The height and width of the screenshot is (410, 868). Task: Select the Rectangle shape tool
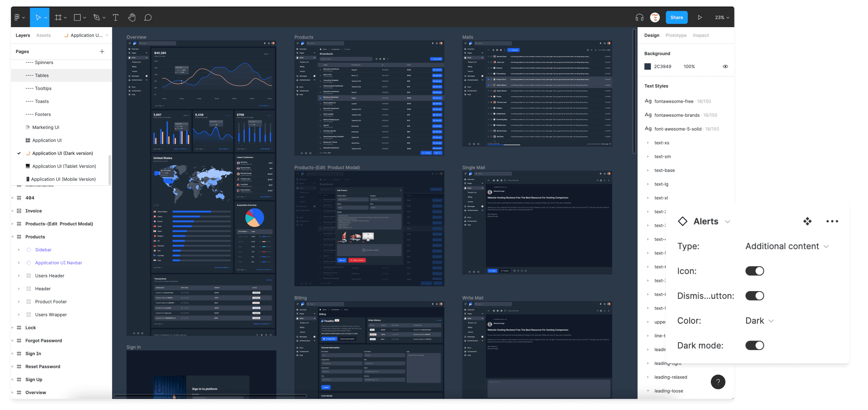[x=77, y=17]
